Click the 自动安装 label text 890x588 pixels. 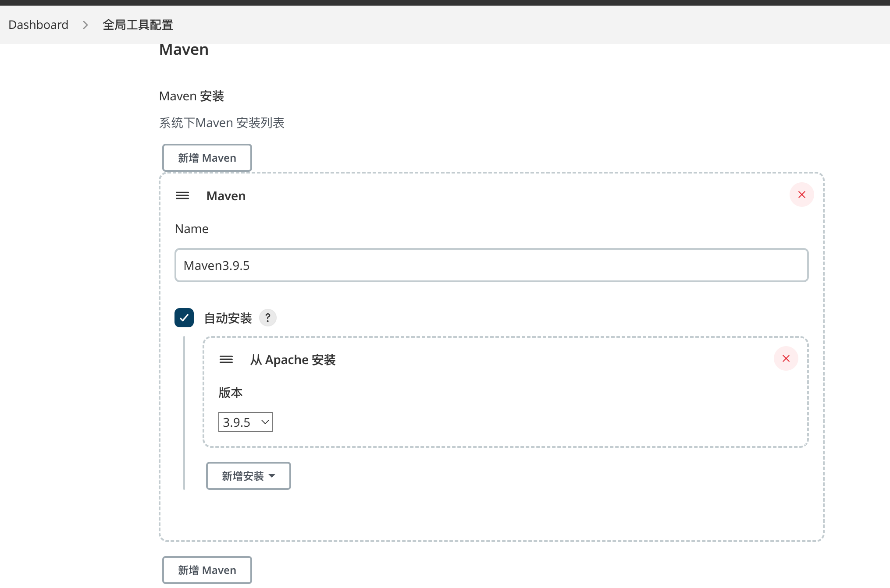(x=228, y=318)
